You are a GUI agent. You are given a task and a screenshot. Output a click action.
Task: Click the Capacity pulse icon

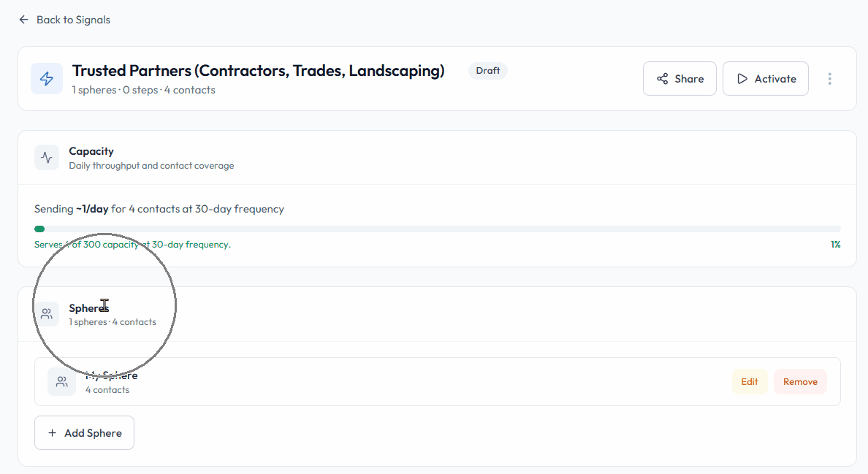[47, 158]
